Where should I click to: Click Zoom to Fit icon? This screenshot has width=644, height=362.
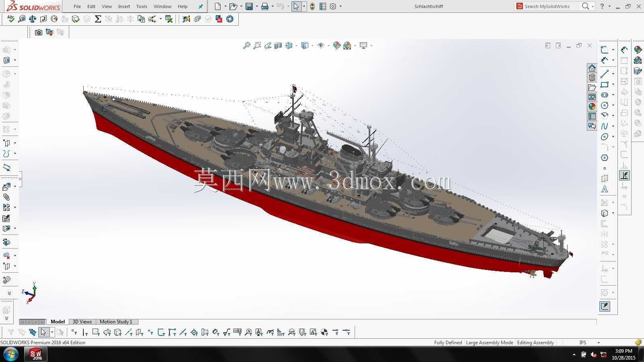point(247,45)
